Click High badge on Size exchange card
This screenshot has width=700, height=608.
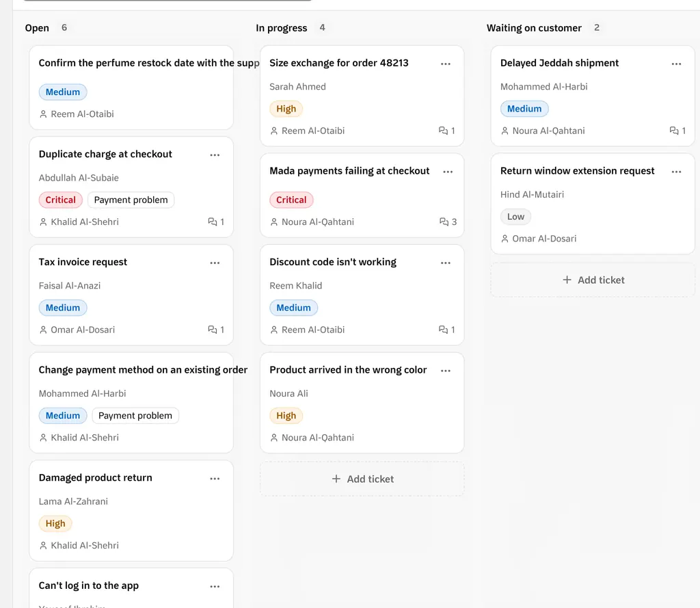286,109
